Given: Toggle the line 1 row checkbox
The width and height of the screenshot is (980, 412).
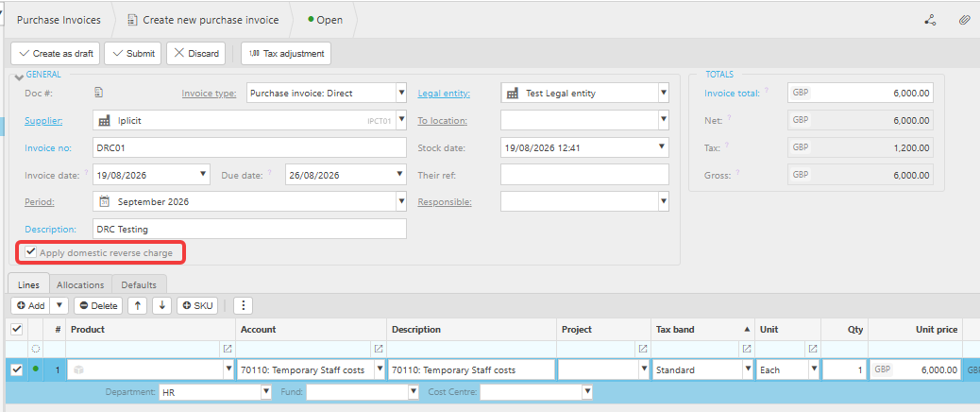Looking at the screenshot, I should click(17, 370).
